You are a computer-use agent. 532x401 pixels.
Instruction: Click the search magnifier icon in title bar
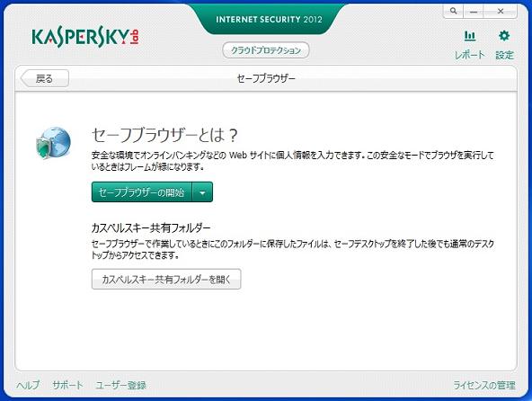click(x=453, y=11)
